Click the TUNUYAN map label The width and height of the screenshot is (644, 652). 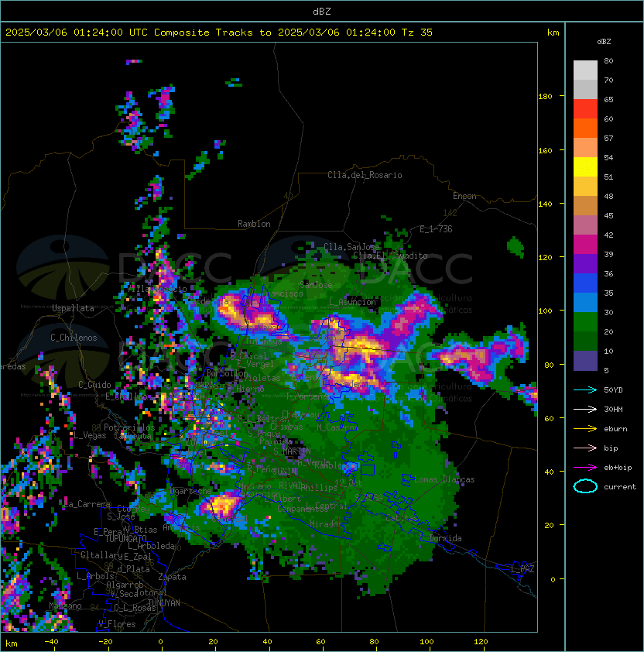tap(164, 603)
